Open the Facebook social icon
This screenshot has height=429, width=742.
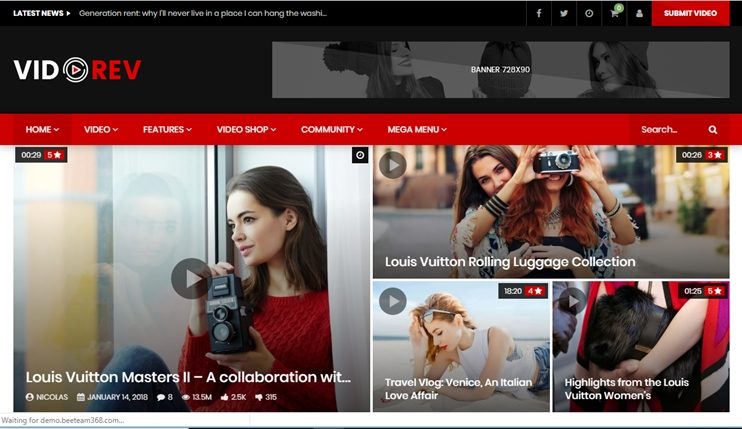539,13
